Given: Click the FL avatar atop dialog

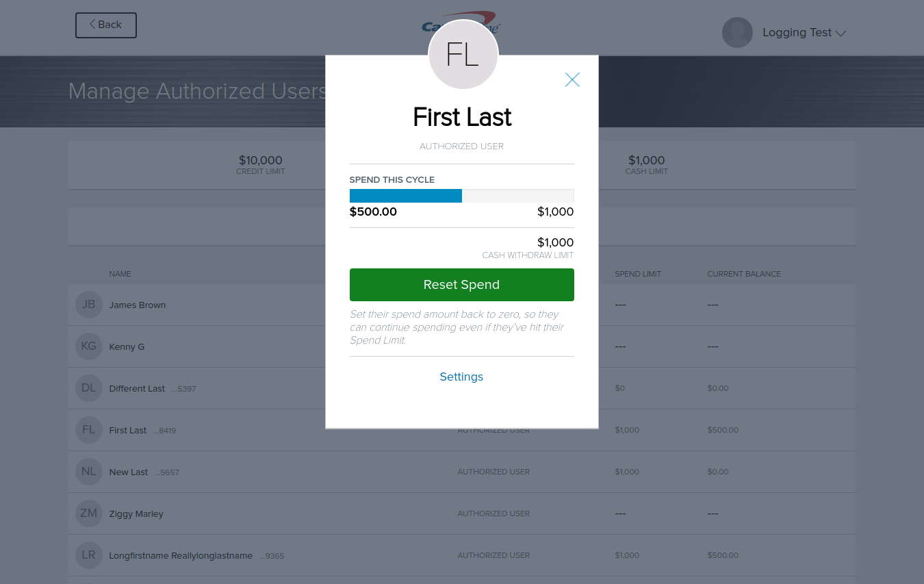Looking at the screenshot, I should tap(463, 55).
